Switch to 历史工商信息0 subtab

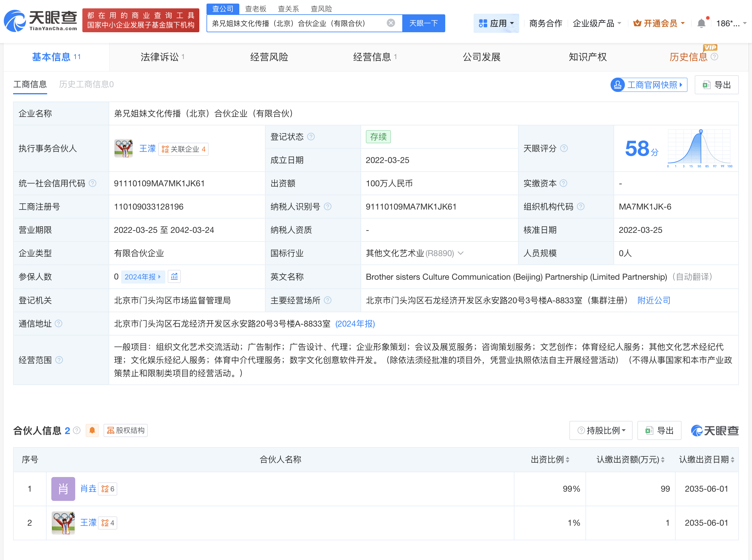[87, 84]
